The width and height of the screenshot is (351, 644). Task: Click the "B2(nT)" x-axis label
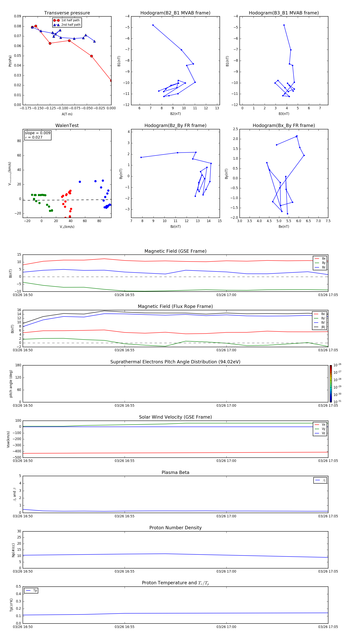tap(175, 114)
